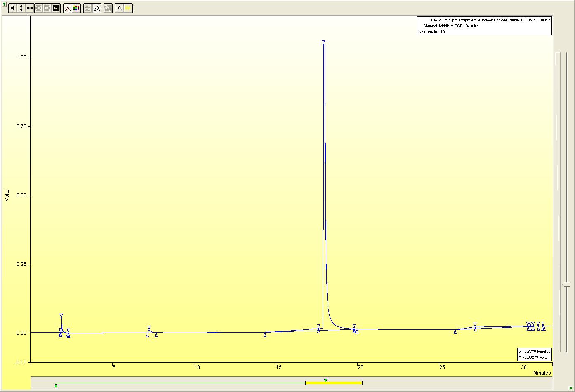Open the green arrow menu at top-left
Image resolution: width=575 pixels, height=392 pixels.
pyautogui.click(x=4, y=4)
